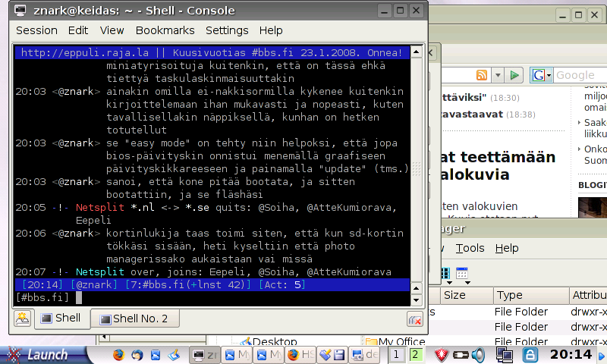This screenshot has width=607, height=364.
Task: Open the Settings menu in Konsole
Action: (227, 30)
